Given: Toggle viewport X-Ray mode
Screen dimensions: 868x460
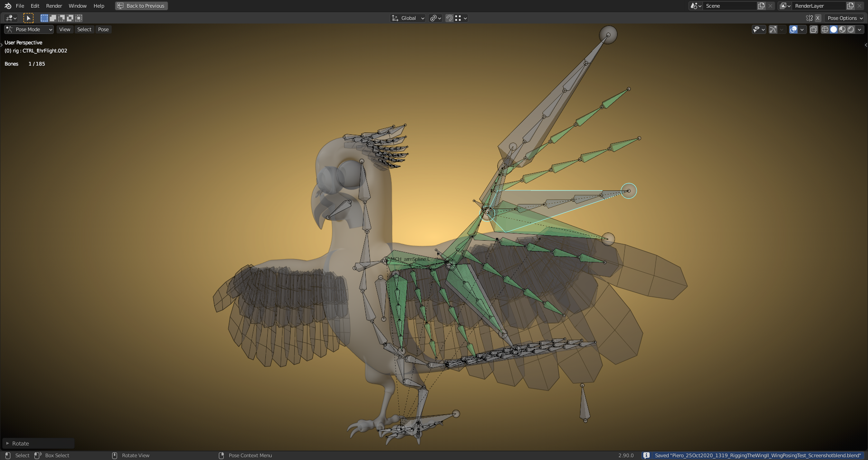Looking at the screenshot, I should [814, 29].
